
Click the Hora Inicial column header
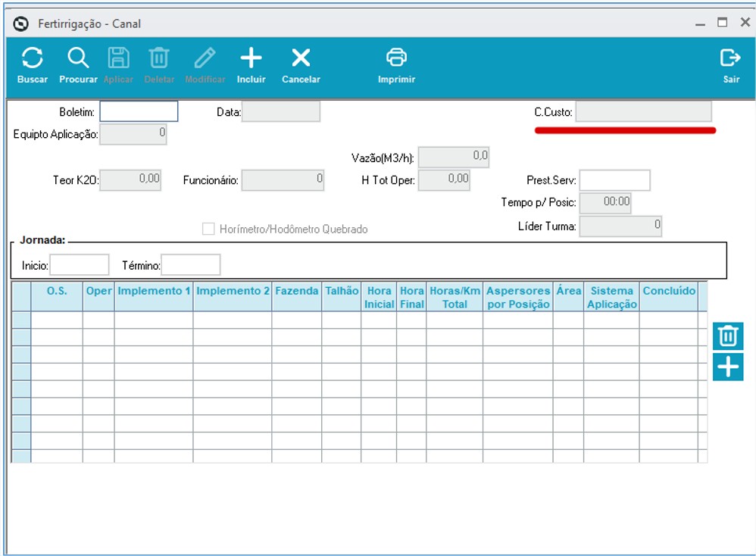pyautogui.click(x=379, y=297)
